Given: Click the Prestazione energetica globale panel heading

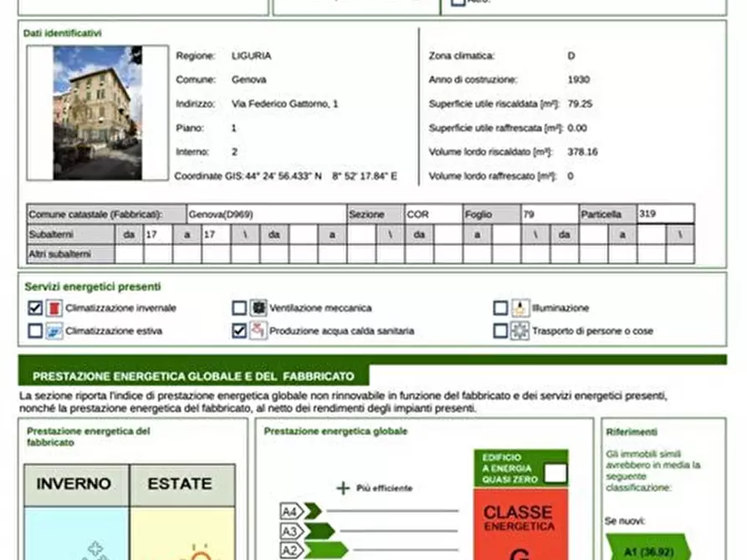Looking at the screenshot, I should click(336, 431).
